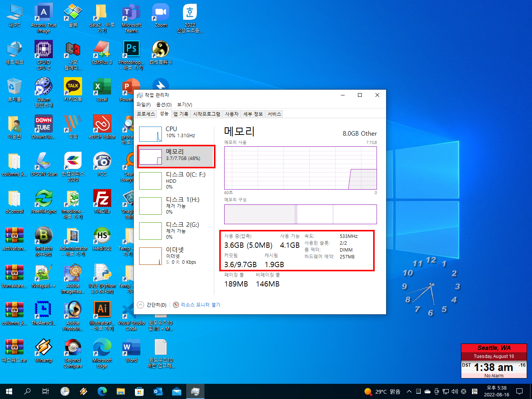Click the taskbar clock showing 오후 5:38
The width and height of the screenshot is (532, 399).
click(497, 391)
